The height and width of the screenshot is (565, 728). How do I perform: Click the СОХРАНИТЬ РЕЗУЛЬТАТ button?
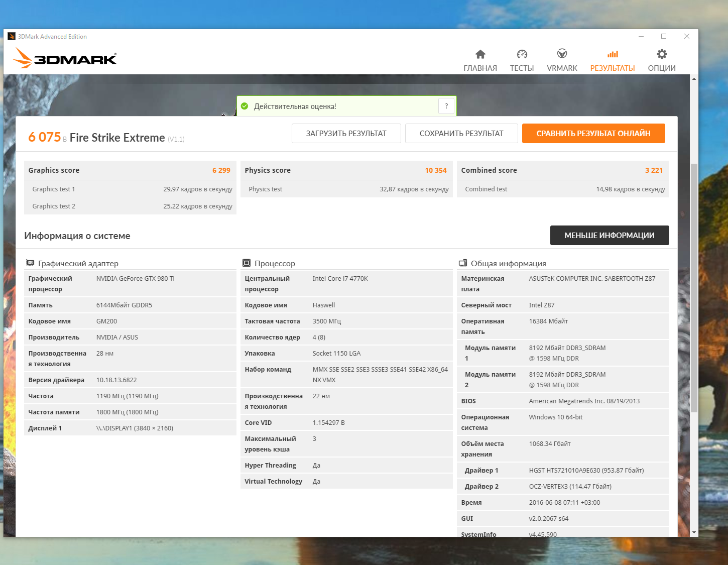461,134
